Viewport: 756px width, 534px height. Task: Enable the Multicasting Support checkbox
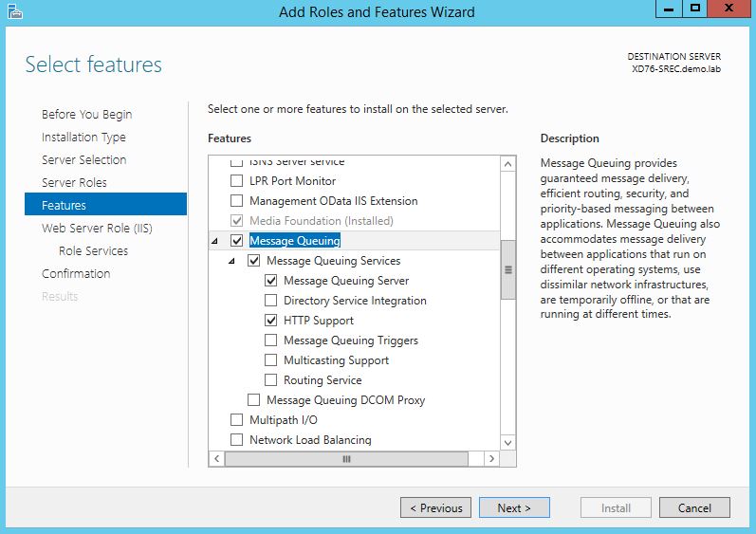tap(271, 360)
